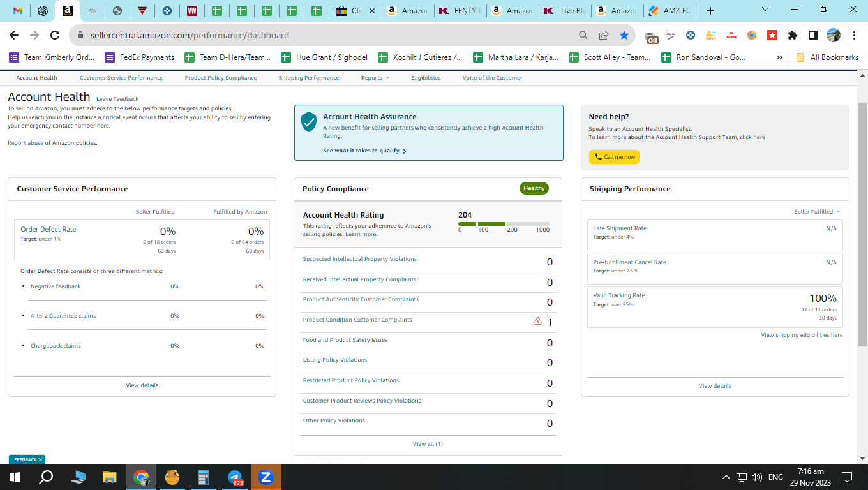Open the All Bookmarks folder
The width and height of the screenshot is (868, 490).
click(827, 57)
